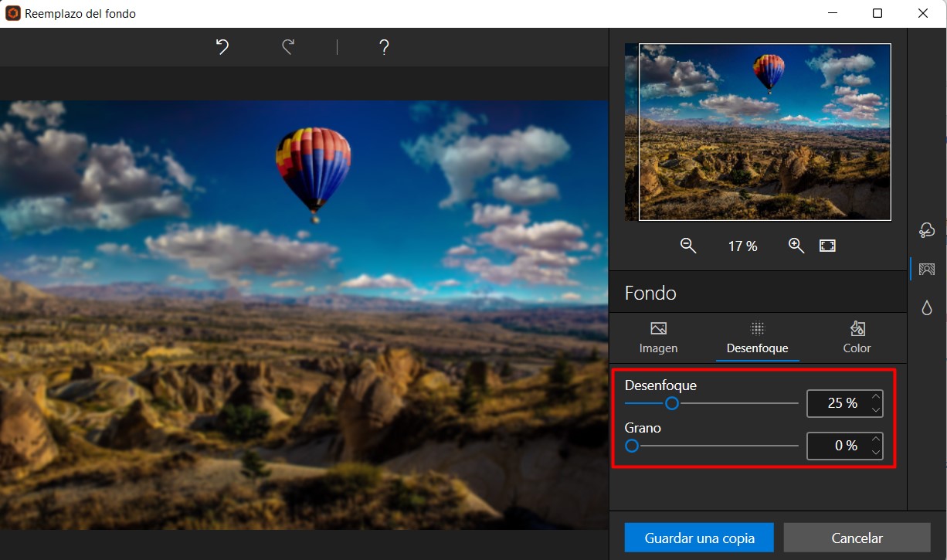Switch to the Color tab

[x=857, y=338]
